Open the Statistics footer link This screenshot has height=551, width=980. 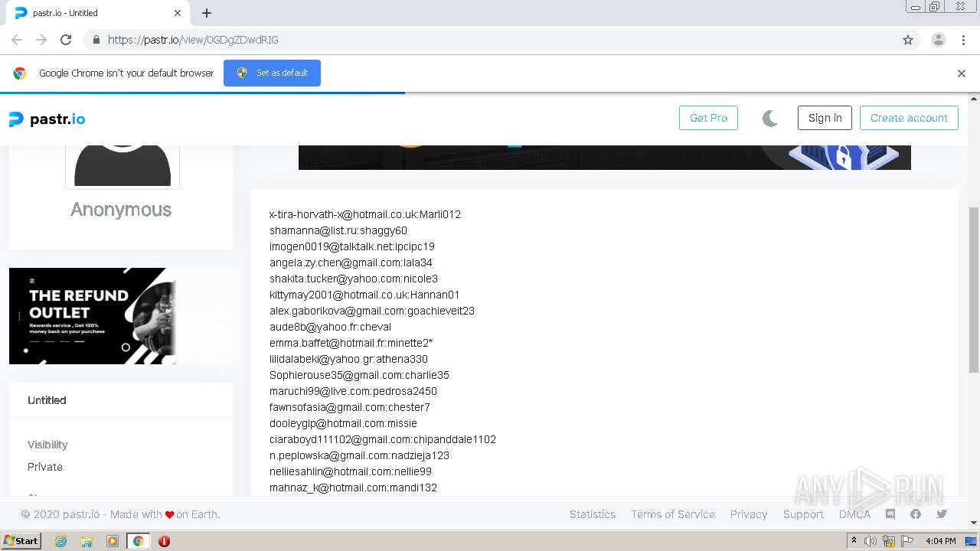pyautogui.click(x=593, y=514)
